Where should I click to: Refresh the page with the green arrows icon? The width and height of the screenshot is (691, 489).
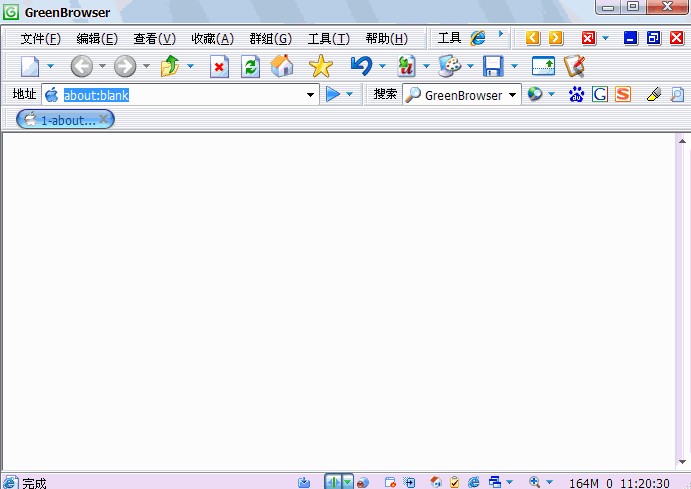pos(250,67)
